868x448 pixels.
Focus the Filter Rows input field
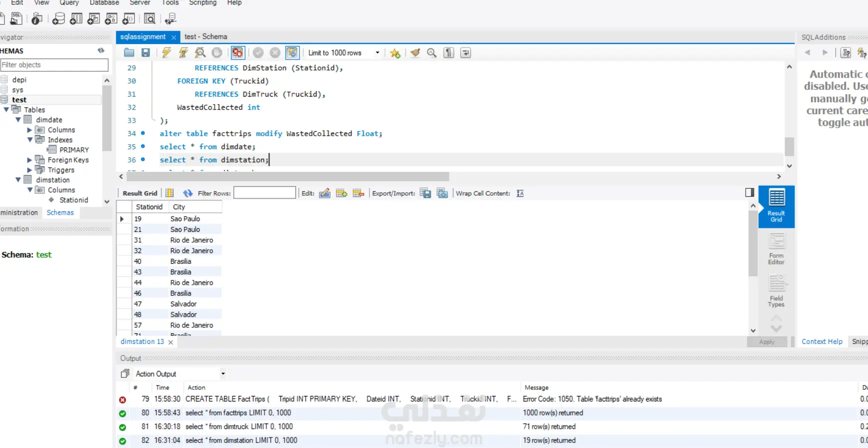[264, 193]
